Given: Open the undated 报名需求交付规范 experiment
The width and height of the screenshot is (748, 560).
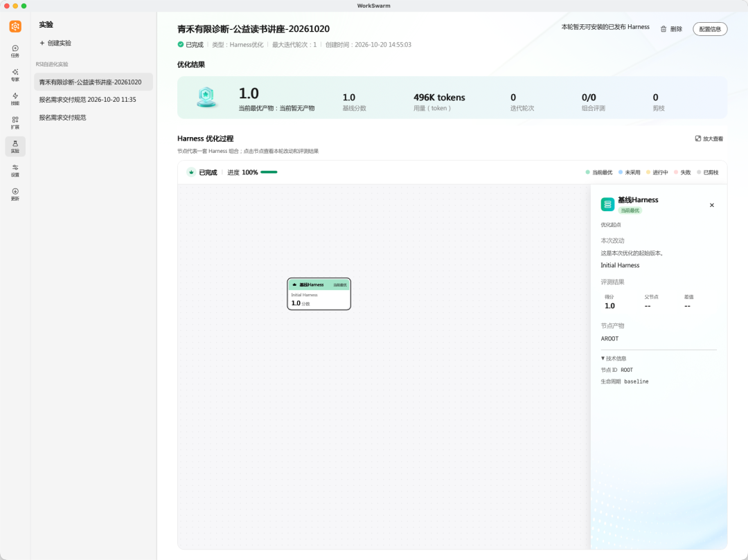Looking at the screenshot, I should pos(93,118).
